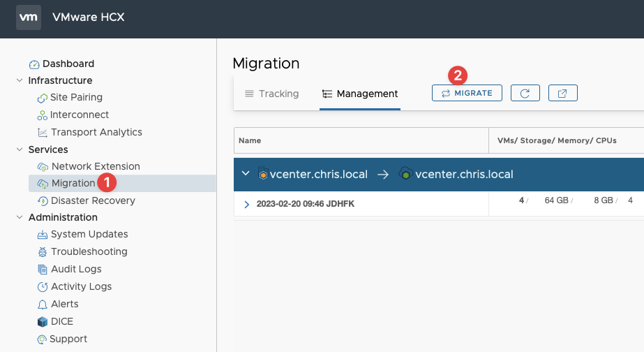Open System Updates

tap(89, 235)
